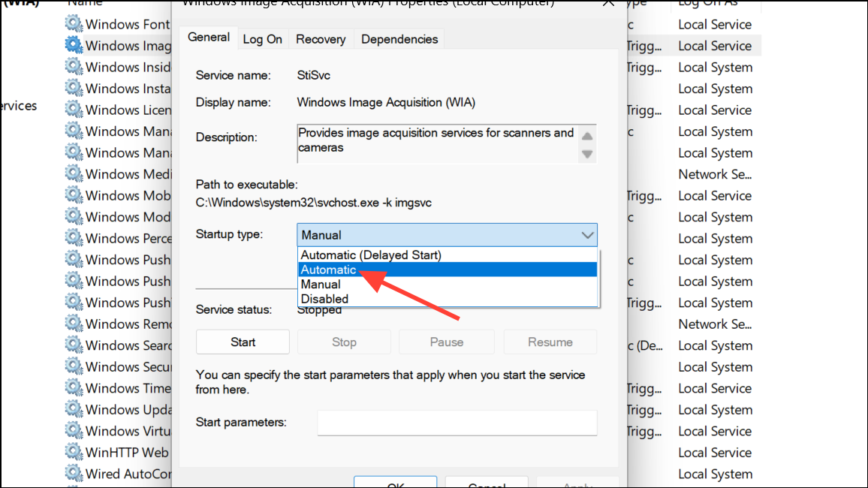Click the Stop service button

344,342
